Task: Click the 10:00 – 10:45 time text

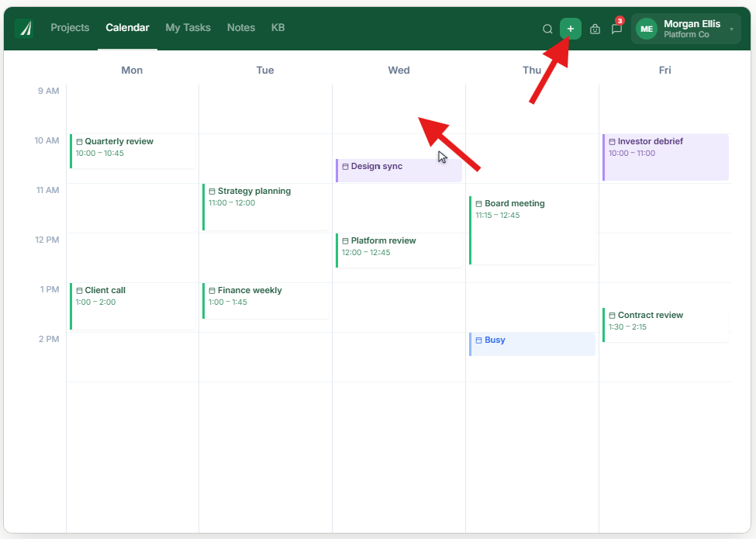Action: [100, 154]
